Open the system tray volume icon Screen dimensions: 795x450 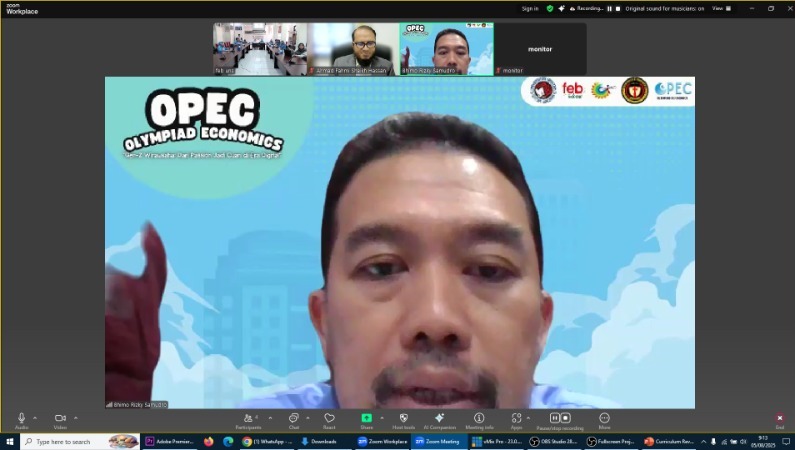(743, 442)
